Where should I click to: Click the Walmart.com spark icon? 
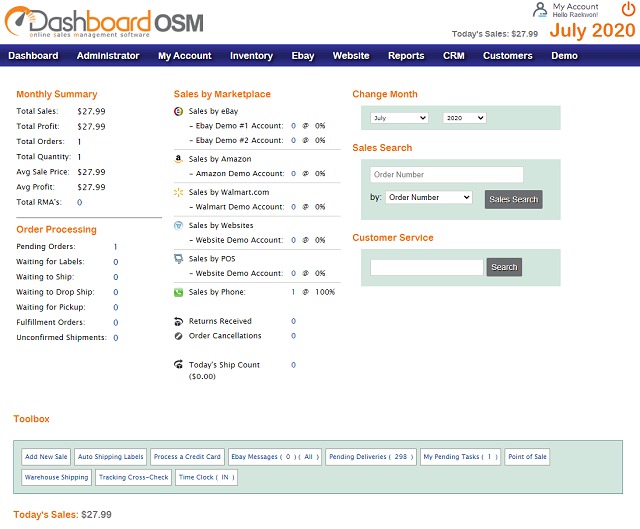point(178,192)
